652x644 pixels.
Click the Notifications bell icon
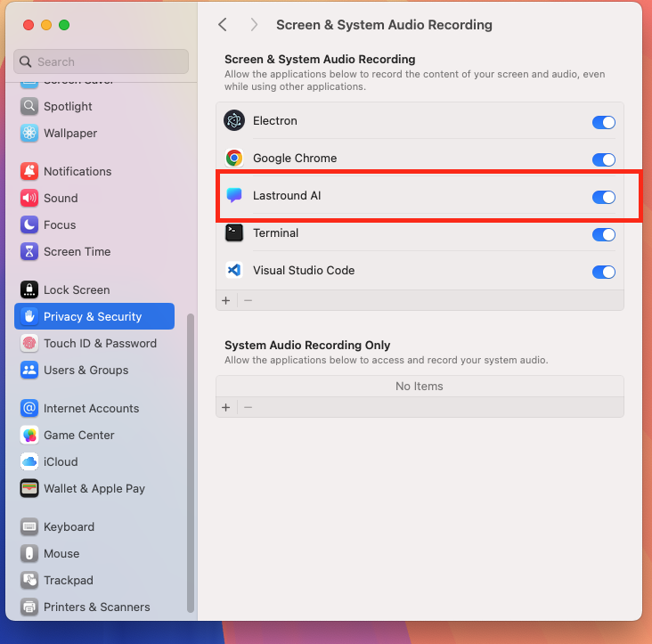29,171
